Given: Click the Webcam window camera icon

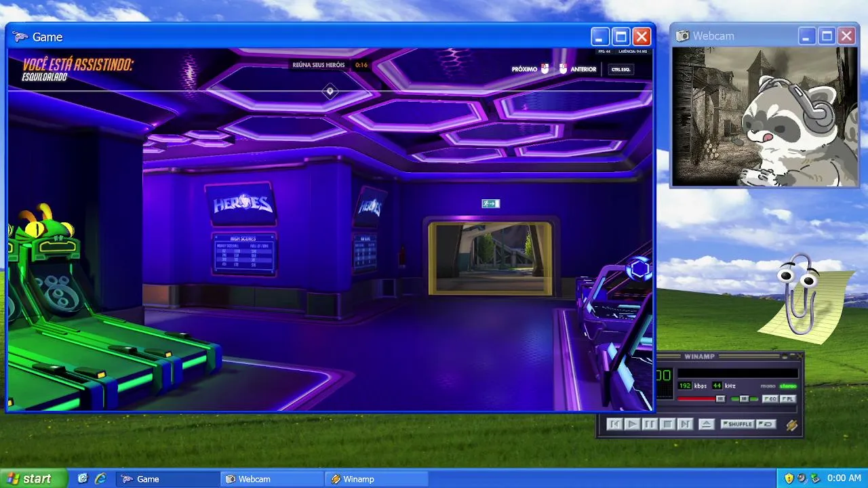Looking at the screenshot, I should coord(683,36).
